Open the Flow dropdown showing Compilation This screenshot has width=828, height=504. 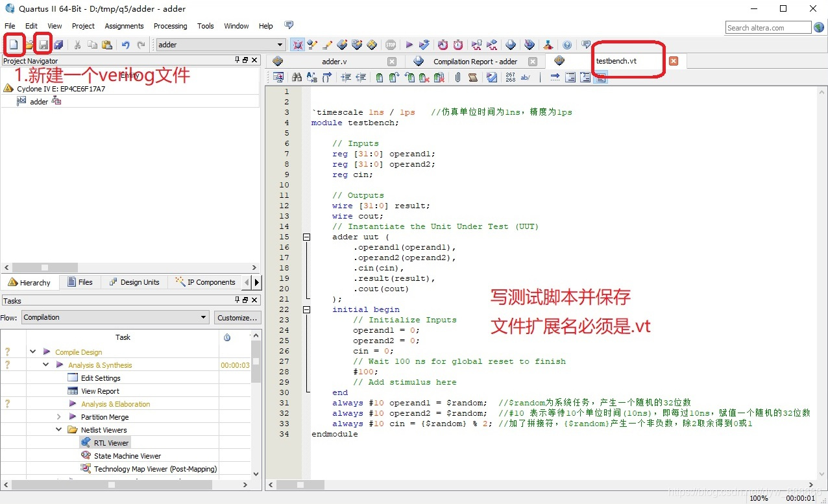[x=115, y=317]
